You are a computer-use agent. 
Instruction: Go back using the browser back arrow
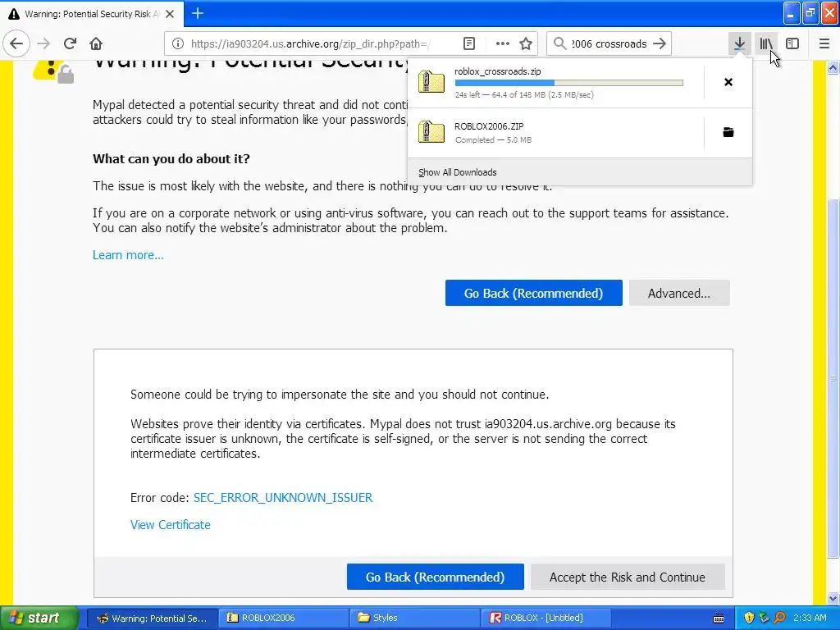click(16, 43)
